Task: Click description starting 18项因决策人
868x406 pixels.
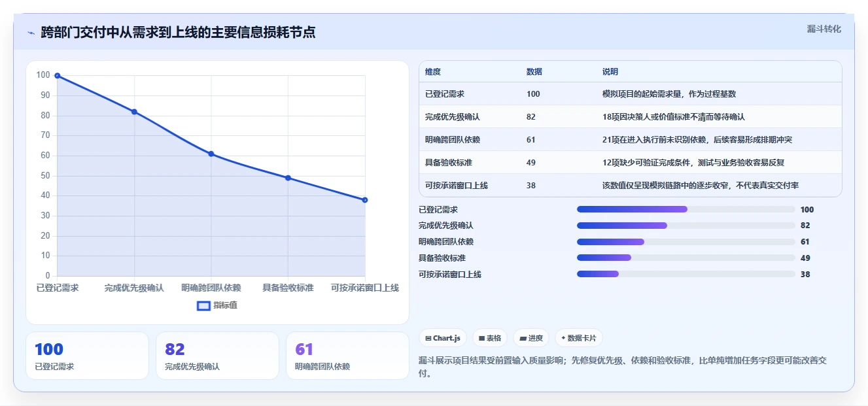Action: (674, 117)
